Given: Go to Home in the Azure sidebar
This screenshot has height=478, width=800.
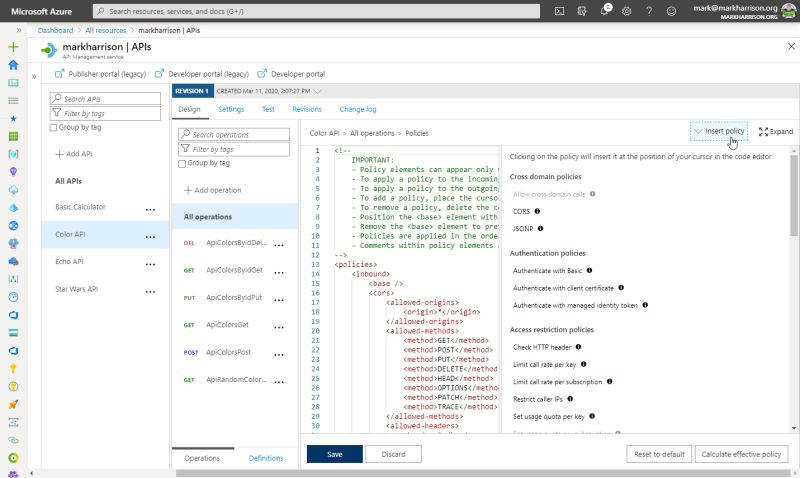Looking at the screenshot, I should 13,65.
